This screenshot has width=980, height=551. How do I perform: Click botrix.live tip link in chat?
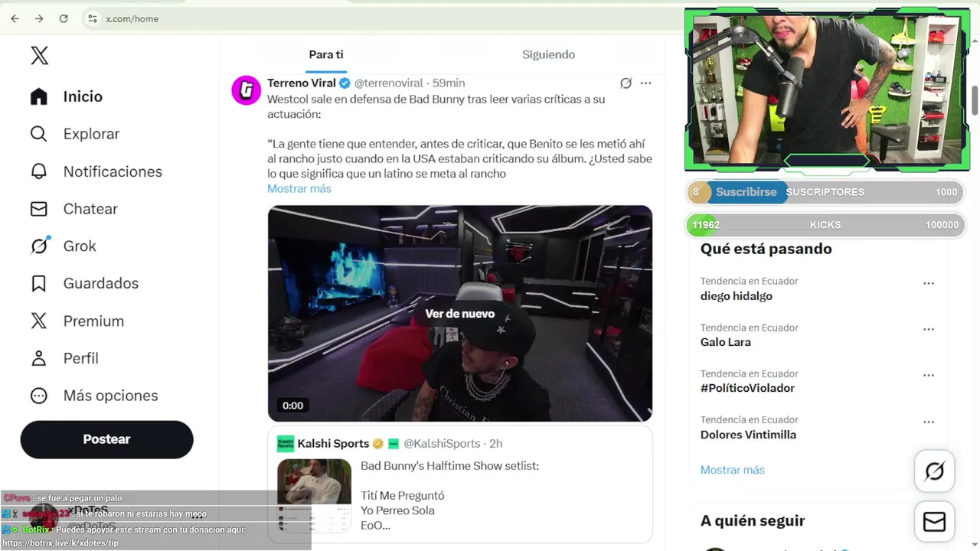pos(60,543)
